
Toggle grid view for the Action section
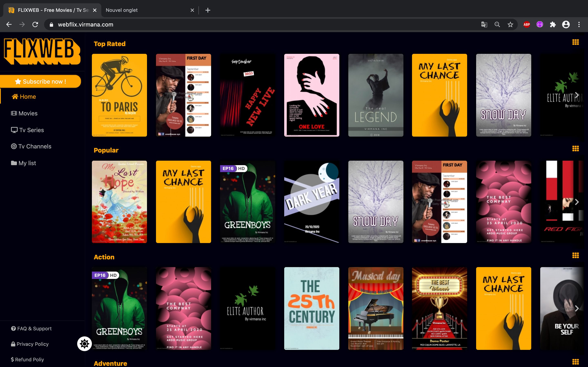(x=575, y=255)
